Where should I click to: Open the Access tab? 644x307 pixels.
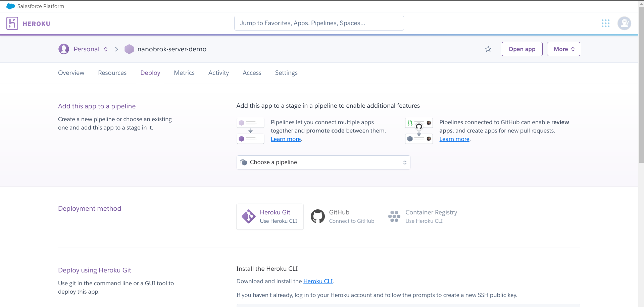pyautogui.click(x=252, y=73)
